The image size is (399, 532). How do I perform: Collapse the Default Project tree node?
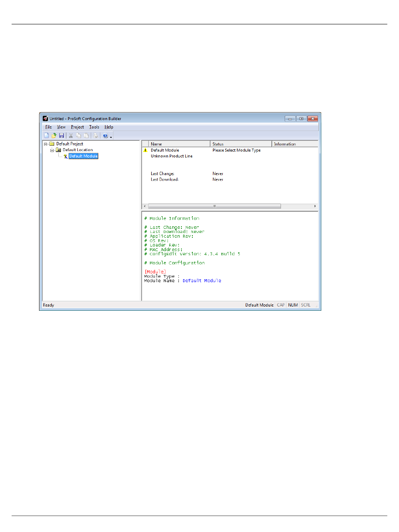pos(45,144)
